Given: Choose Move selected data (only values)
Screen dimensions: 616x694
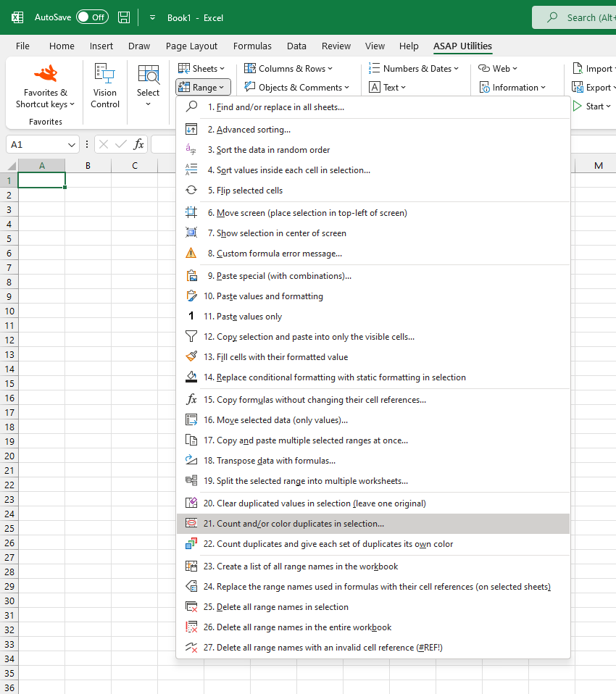Looking at the screenshot, I should tap(373, 420).
